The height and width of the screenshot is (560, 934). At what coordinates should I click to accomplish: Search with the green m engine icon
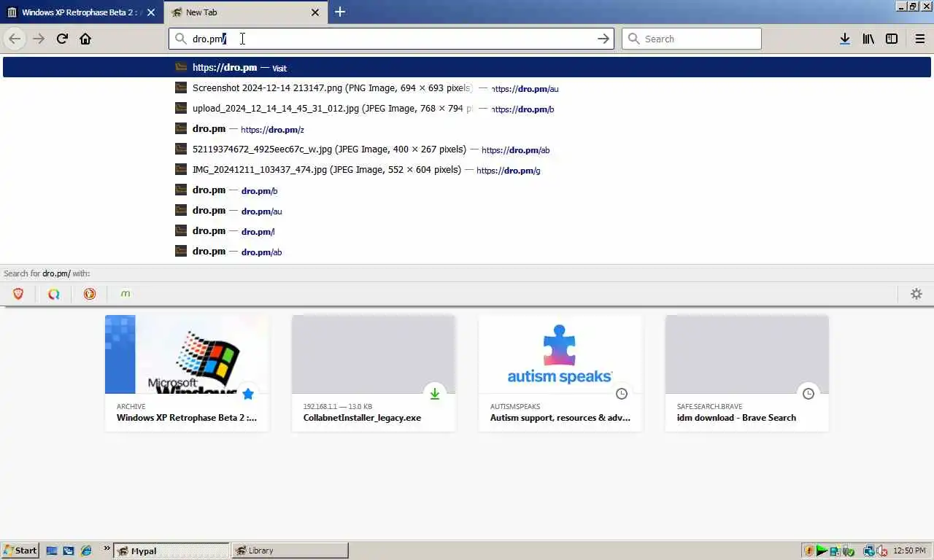tap(125, 294)
